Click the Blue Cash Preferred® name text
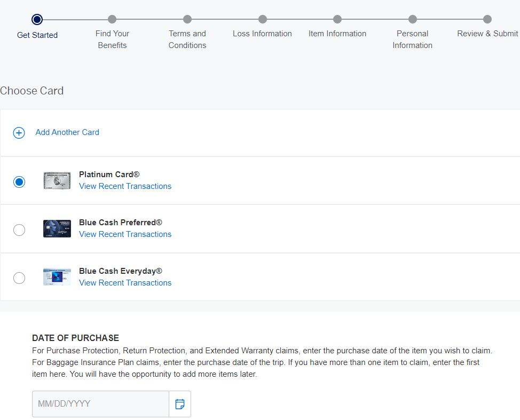 tap(120, 223)
